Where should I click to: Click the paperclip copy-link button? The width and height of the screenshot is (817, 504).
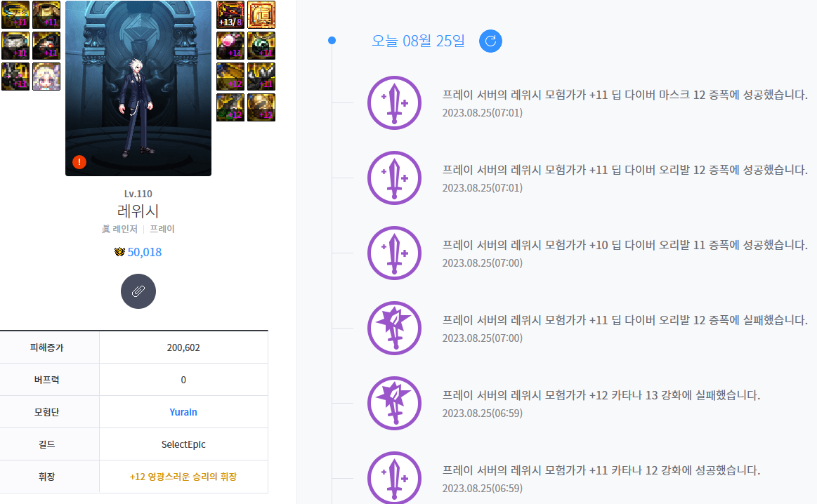[138, 291]
